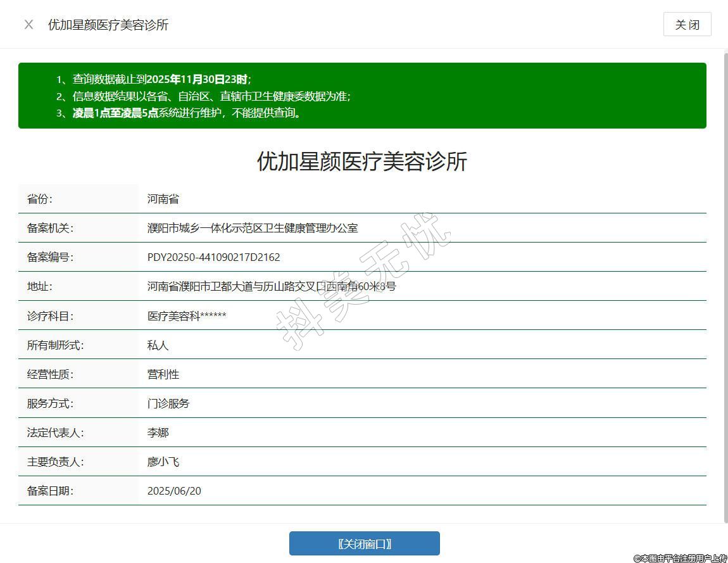
Task: Click the large 优加星颜医疗美容诊所 heading
Action: [361, 161]
